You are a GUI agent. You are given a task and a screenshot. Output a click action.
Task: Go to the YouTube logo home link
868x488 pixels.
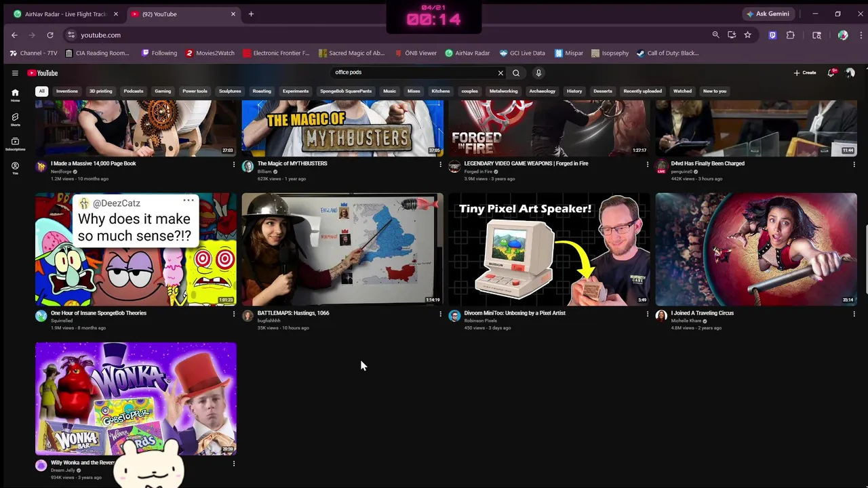point(43,73)
